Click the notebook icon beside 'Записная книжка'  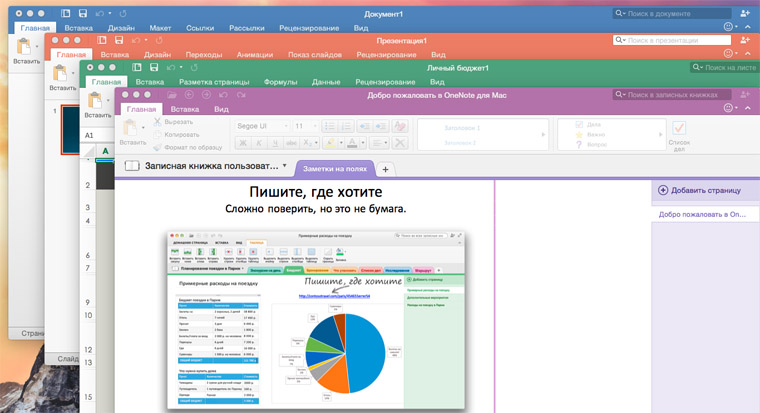tap(131, 166)
